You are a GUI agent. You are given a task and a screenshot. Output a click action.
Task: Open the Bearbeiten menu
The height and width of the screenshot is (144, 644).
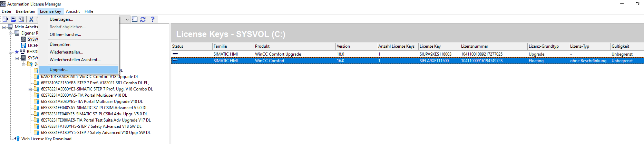[26, 11]
